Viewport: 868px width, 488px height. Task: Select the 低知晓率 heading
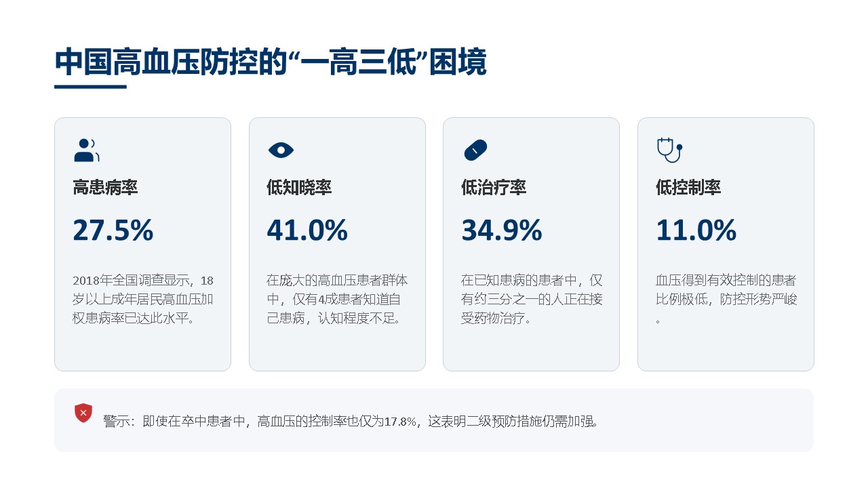click(x=299, y=188)
